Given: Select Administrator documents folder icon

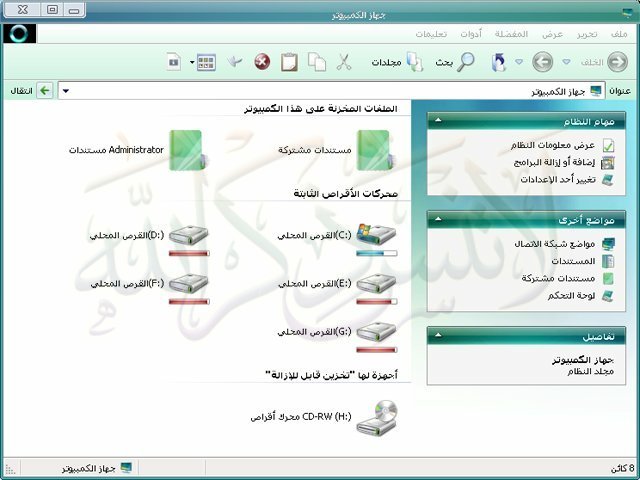Looking at the screenshot, I should tap(187, 150).
